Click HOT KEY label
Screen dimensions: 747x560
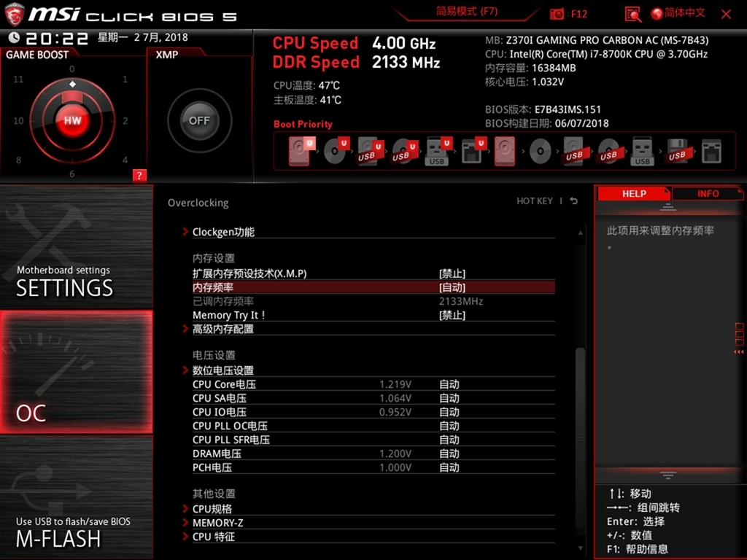pyautogui.click(x=535, y=201)
